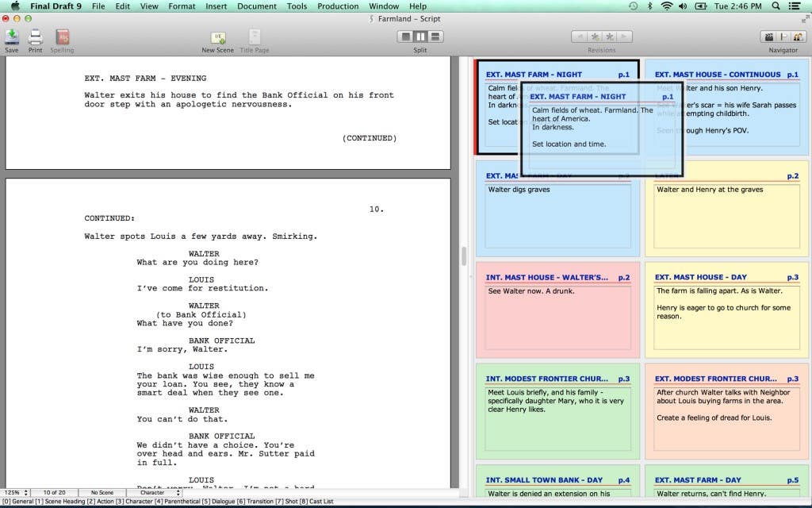Click the Wi-Fi icon in the menu bar
812x508 pixels.
tap(666, 6)
